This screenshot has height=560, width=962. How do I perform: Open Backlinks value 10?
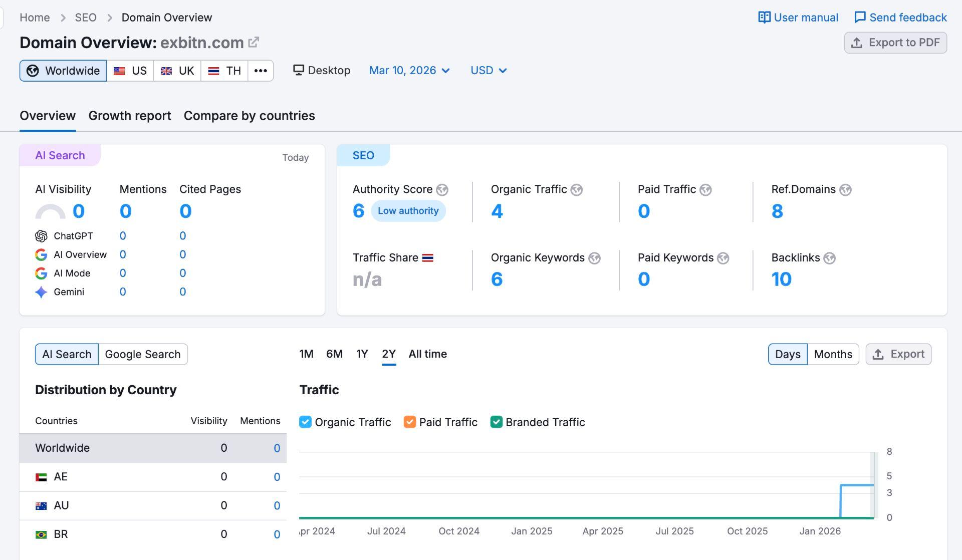[781, 279]
